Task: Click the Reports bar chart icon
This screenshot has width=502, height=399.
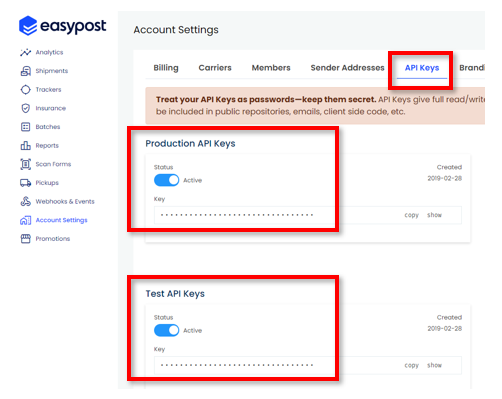Action: 25,146
